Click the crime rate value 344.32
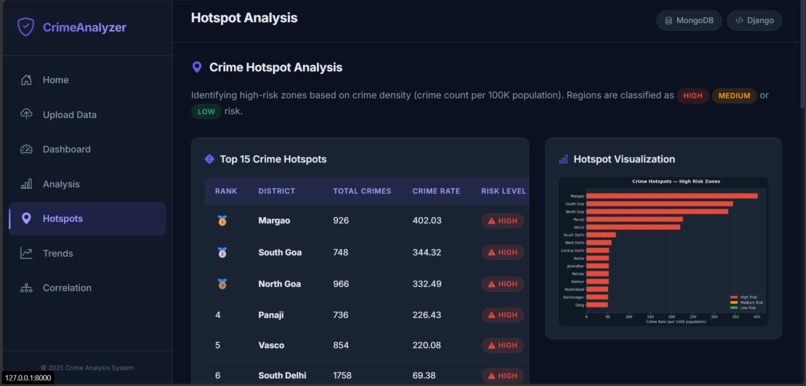Image resolution: width=806 pixels, height=386 pixels. click(x=427, y=252)
